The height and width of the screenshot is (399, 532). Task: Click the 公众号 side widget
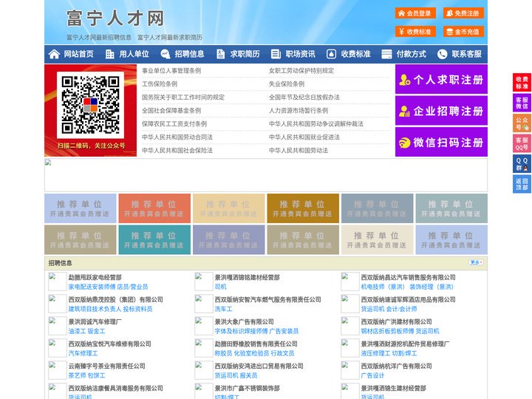tap(522, 123)
